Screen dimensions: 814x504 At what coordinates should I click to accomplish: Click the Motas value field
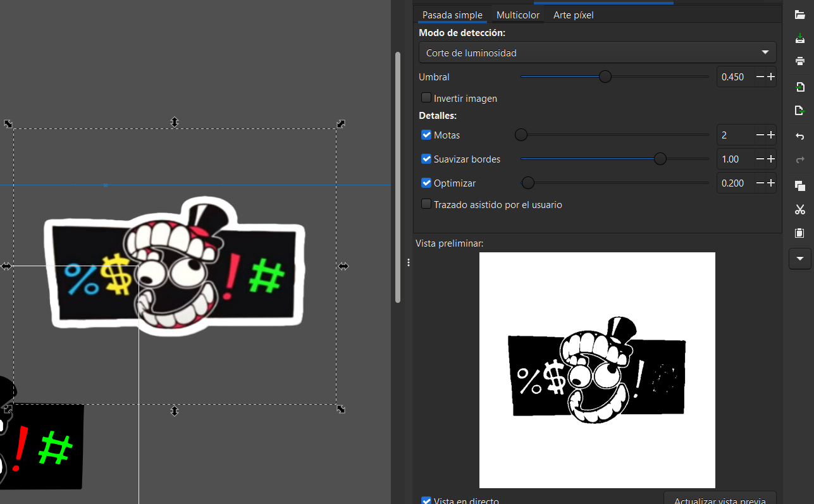735,135
